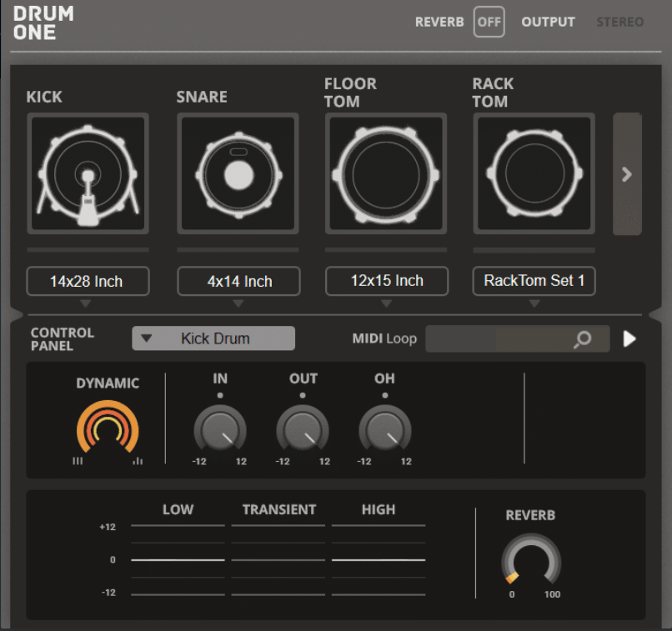Viewport: 672px width, 631px height.
Task: Click the rack tom volume bar under the pad
Action: pos(534,250)
